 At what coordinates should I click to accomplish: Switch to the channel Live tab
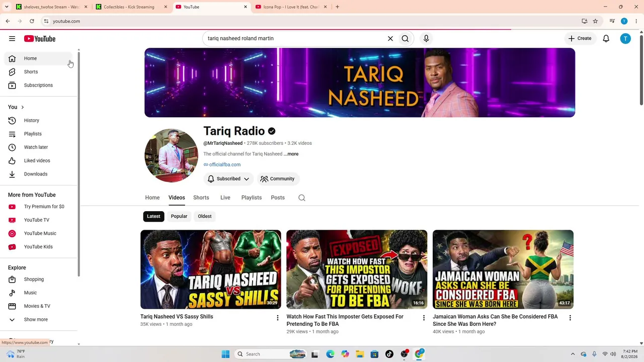[x=225, y=198]
